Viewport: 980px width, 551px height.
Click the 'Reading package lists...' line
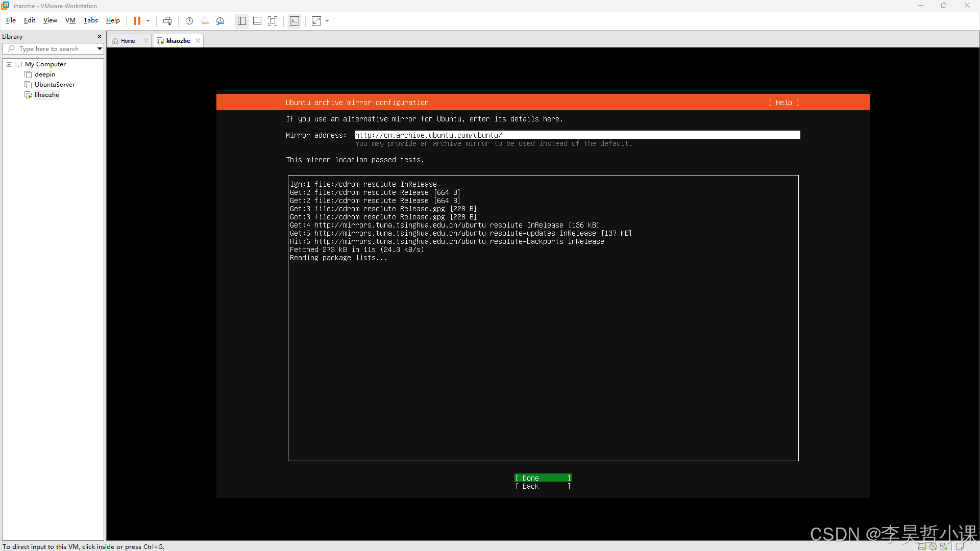tap(338, 258)
